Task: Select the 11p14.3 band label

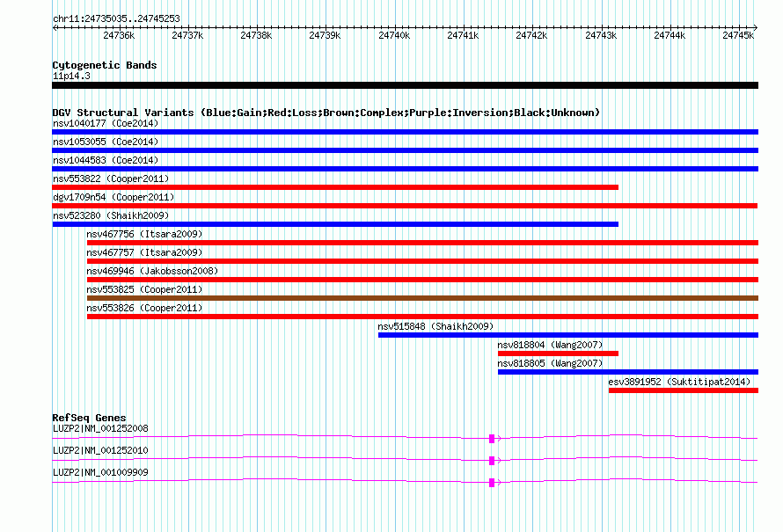Action: pos(71,76)
